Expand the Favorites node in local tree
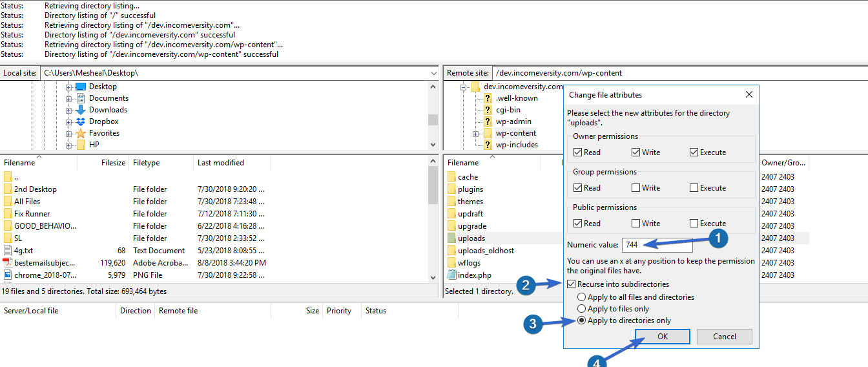Viewport: 868px width, 367px height. coord(68,133)
